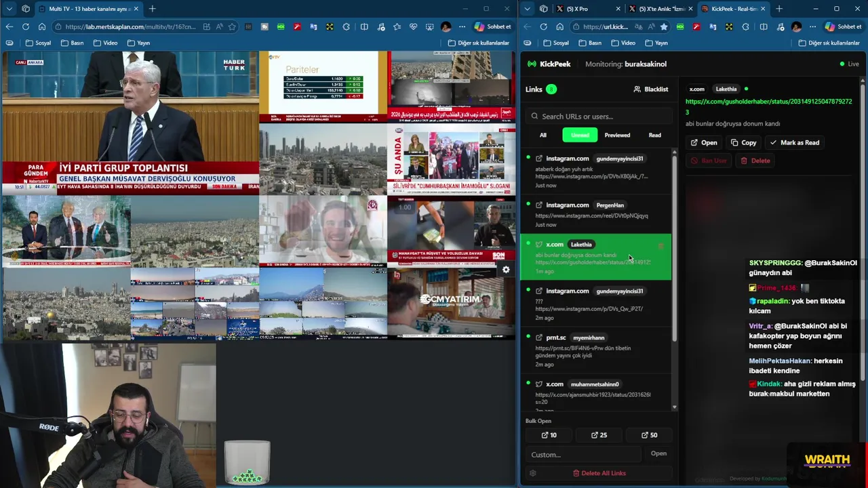
Task: Refresh the Multi TV page
Action: pos(25,26)
